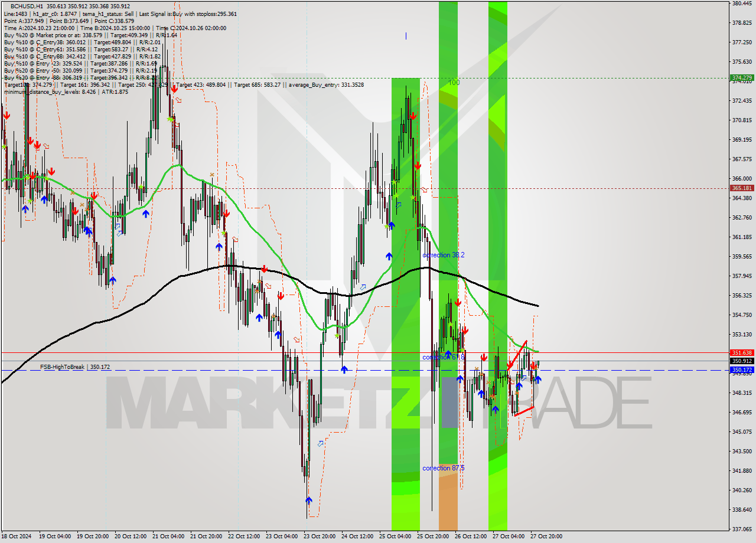The image size is (756, 543).
Task: Click the 345.075 price axis label
Action: [x=741, y=432]
